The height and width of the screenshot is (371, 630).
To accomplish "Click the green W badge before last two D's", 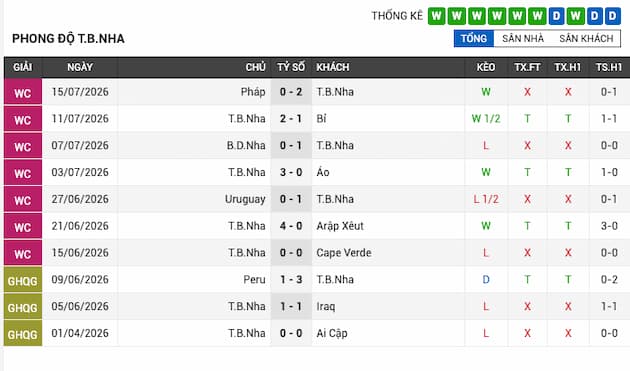I will click(576, 16).
